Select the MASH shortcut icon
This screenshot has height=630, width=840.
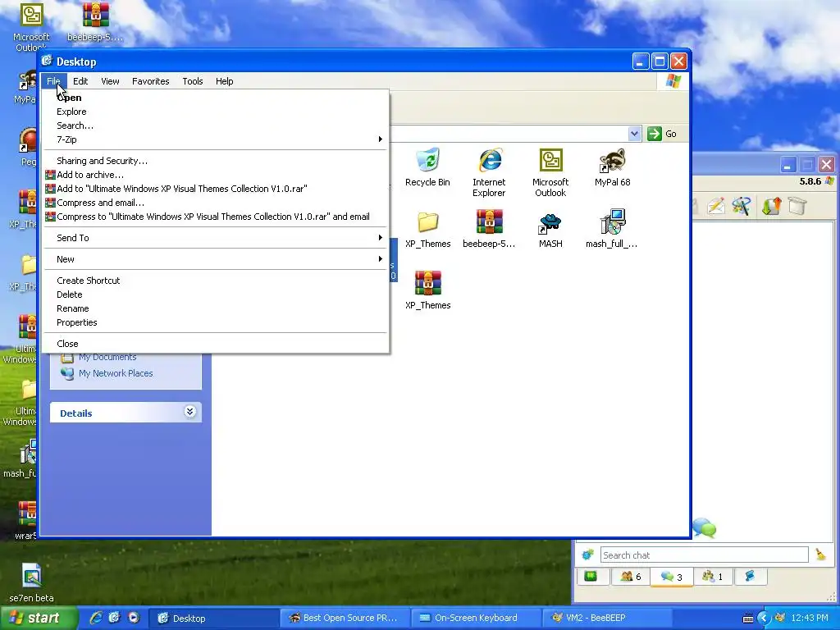pos(550,223)
